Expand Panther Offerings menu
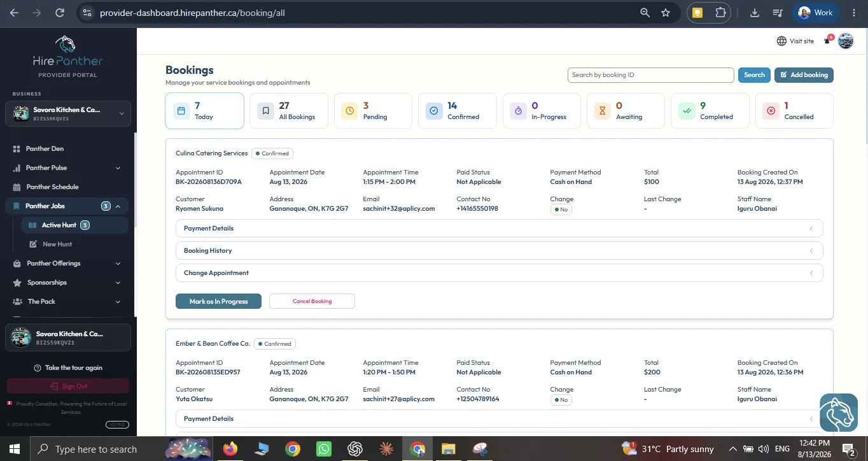Image resolution: width=868 pixels, height=461 pixels. tap(66, 263)
